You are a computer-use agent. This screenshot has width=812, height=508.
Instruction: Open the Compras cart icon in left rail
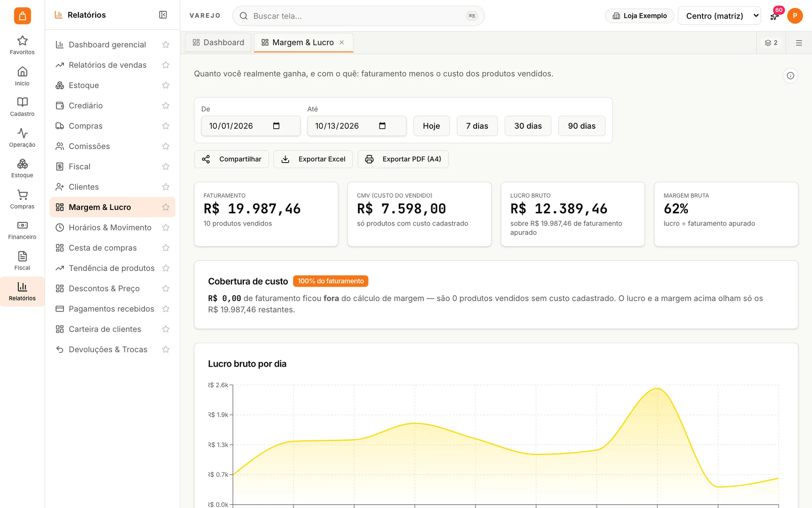coord(22,199)
